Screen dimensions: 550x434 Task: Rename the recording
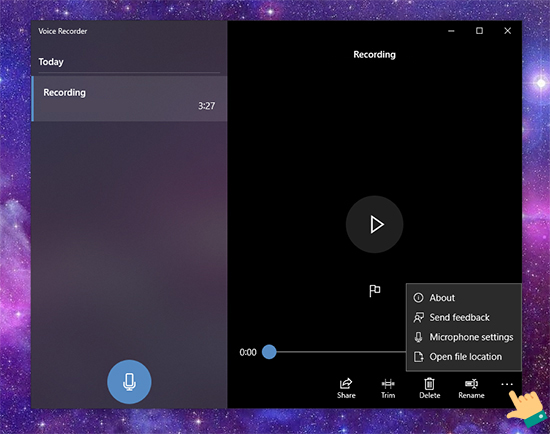click(x=471, y=388)
